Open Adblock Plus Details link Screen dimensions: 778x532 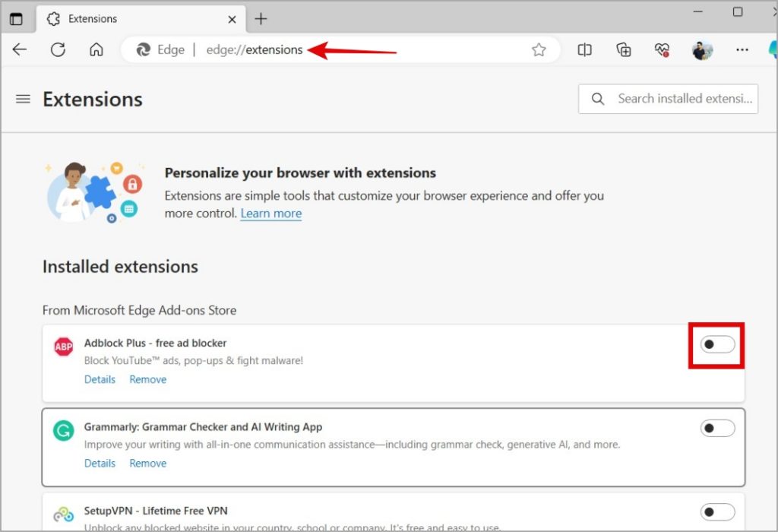(100, 379)
